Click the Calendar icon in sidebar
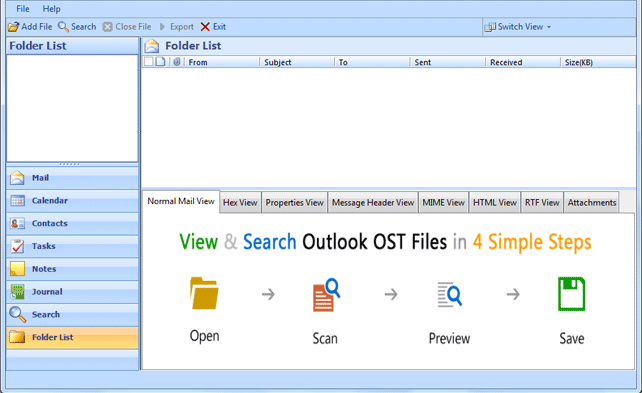The height and width of the screenshot is (393, 642). [x=17, y=201]
